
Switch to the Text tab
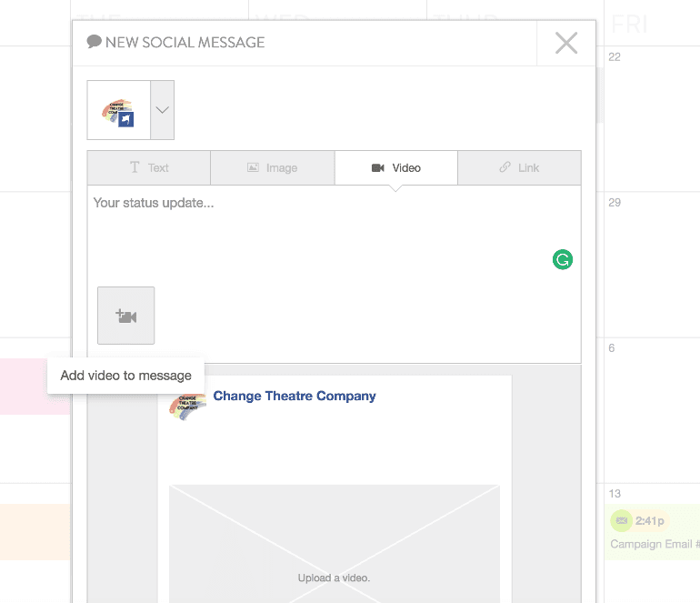click(x=149, y=167)
